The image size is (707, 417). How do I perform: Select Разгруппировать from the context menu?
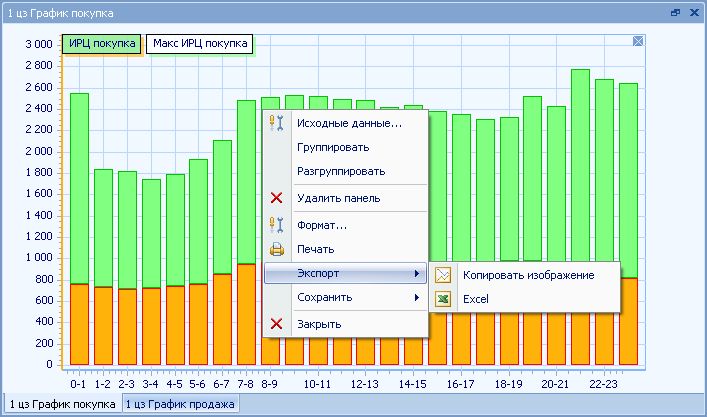pyautogui.click(x=340, y=171)
